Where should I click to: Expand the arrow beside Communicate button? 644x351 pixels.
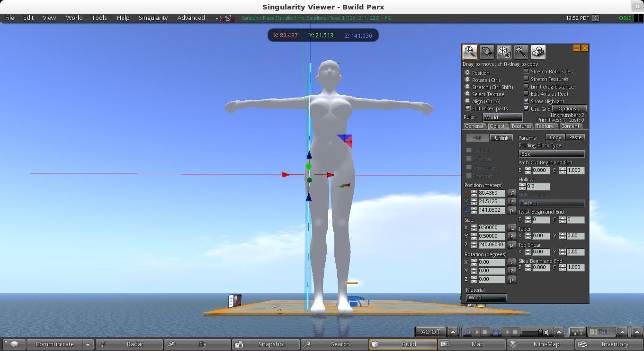88,344
